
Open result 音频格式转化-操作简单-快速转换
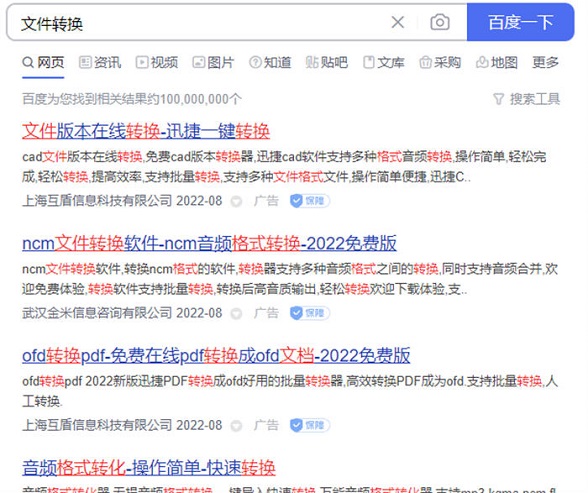pos(149,468)
